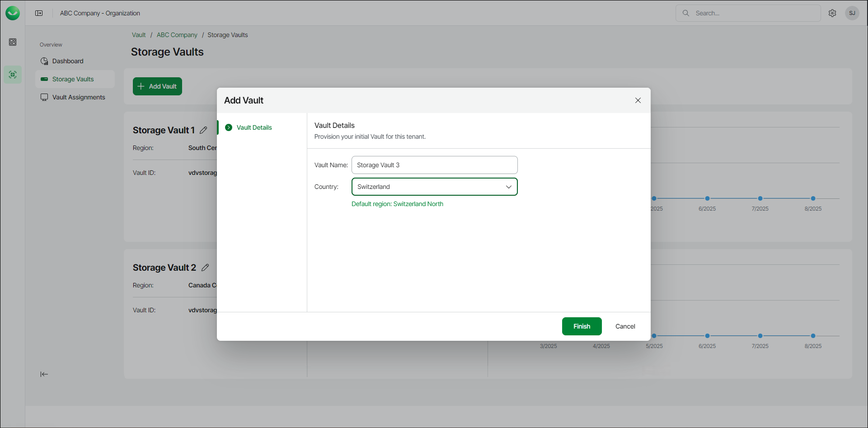Open the SJ user avatar menu

(x=852, y=13)
